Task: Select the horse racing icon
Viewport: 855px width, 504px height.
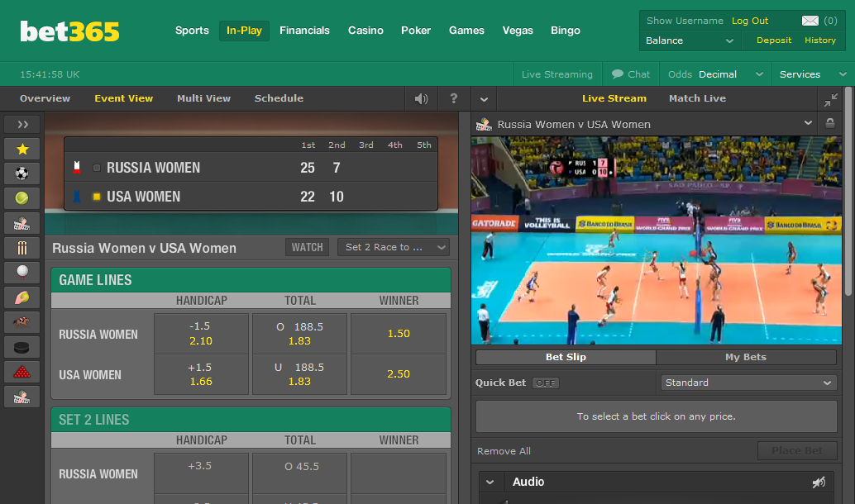Action: [x=22, y=322]
